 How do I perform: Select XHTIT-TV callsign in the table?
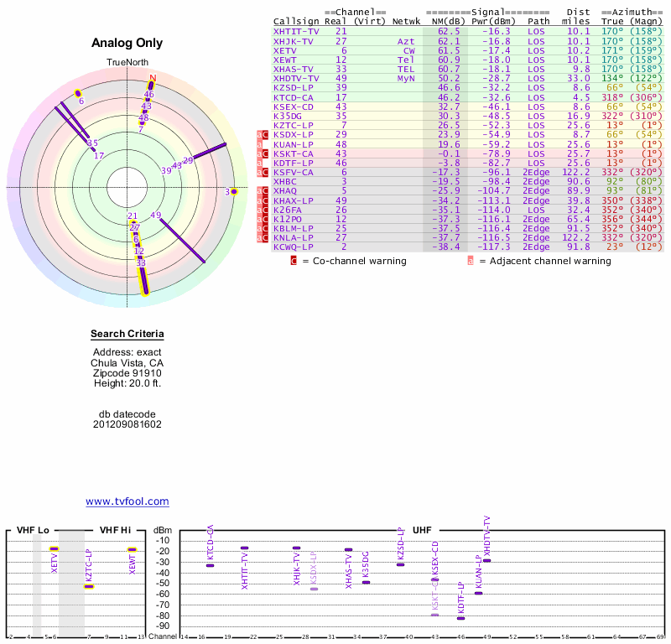296,32
